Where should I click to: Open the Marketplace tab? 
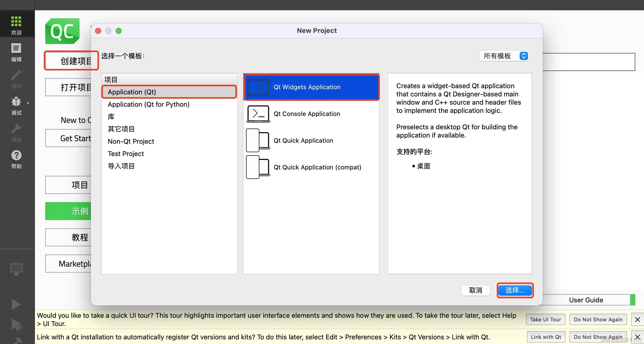click(69, 264)
